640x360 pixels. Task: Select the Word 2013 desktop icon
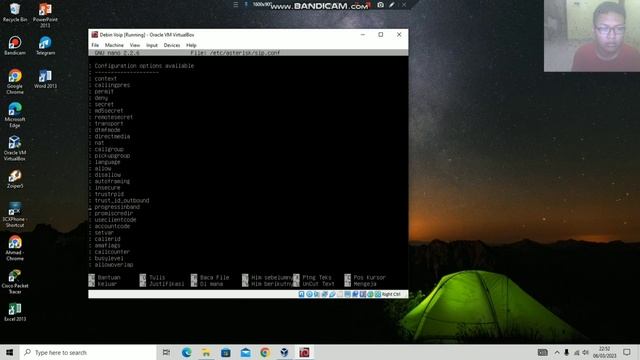coord(45,79)
